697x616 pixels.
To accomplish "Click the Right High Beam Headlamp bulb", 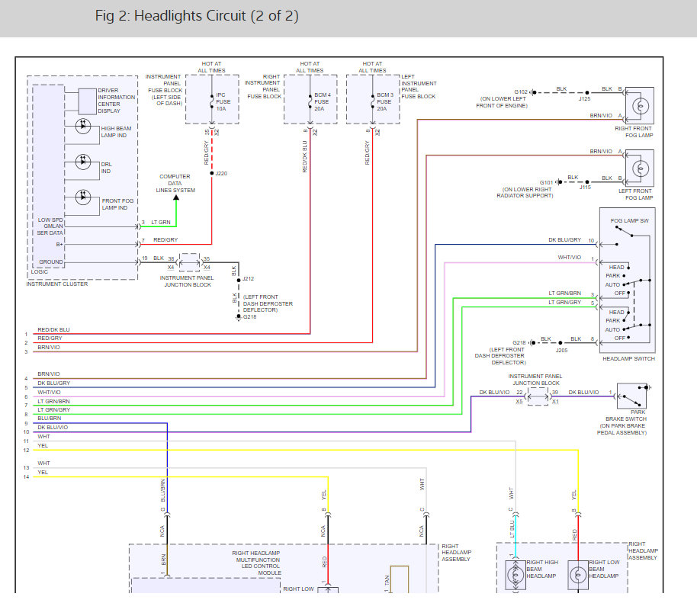I will (x=516, y=577).
